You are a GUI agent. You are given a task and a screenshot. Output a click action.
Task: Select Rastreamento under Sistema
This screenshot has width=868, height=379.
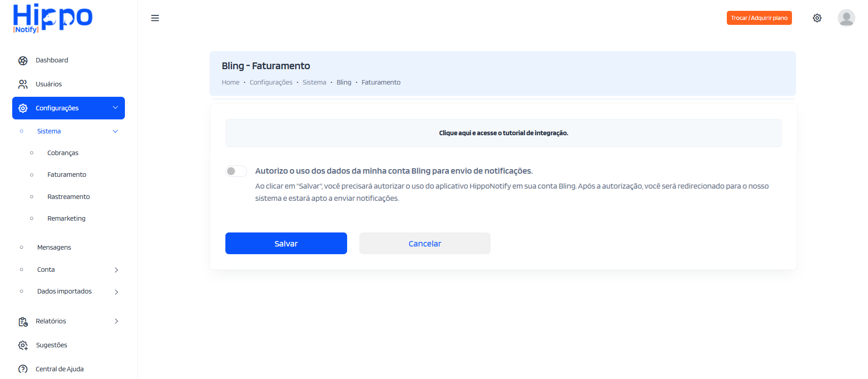pyautogui.click(x=68, y=197)
